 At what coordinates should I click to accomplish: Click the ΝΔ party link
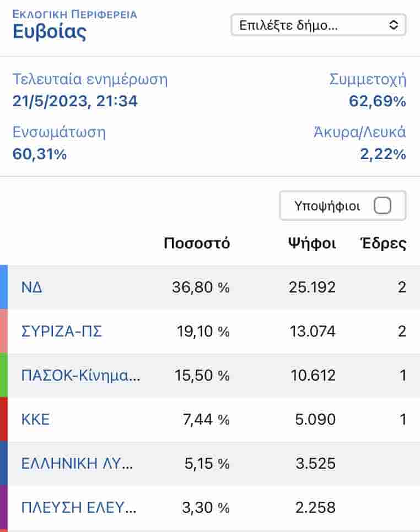pos(31,287)
